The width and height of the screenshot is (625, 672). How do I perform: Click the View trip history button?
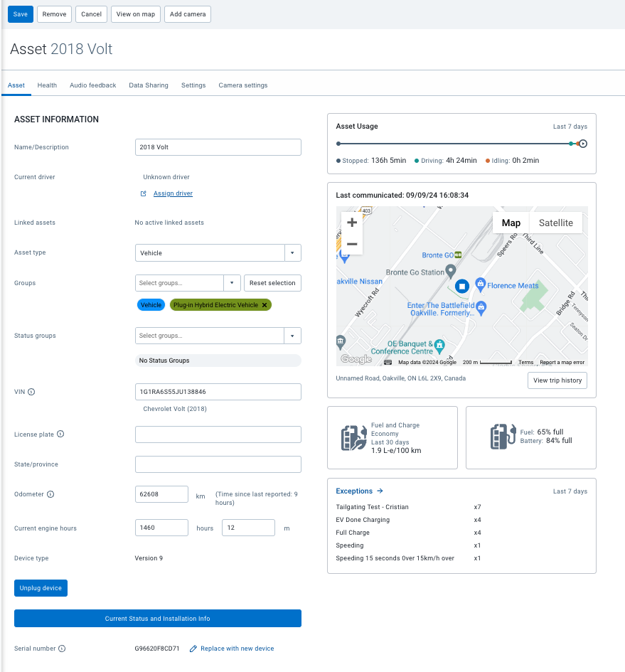pyautogui.click(x=556, y=380)
